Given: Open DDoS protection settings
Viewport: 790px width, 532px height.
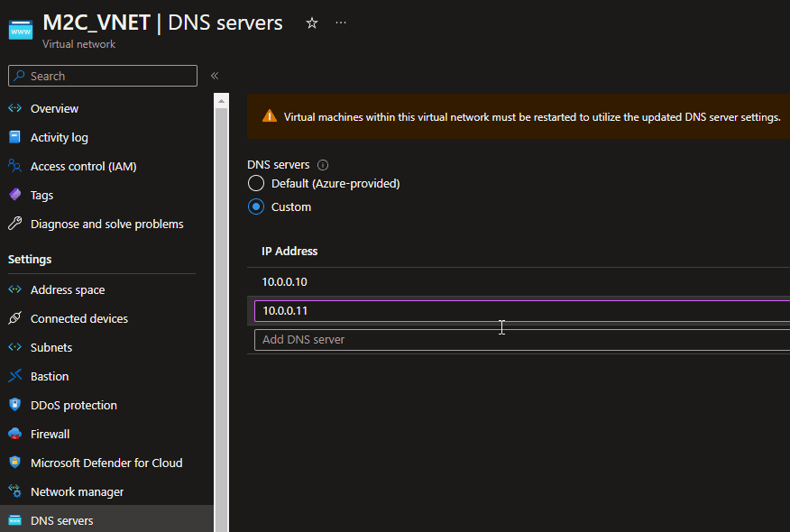Looking at the screenshot, I should coord(74,405).
